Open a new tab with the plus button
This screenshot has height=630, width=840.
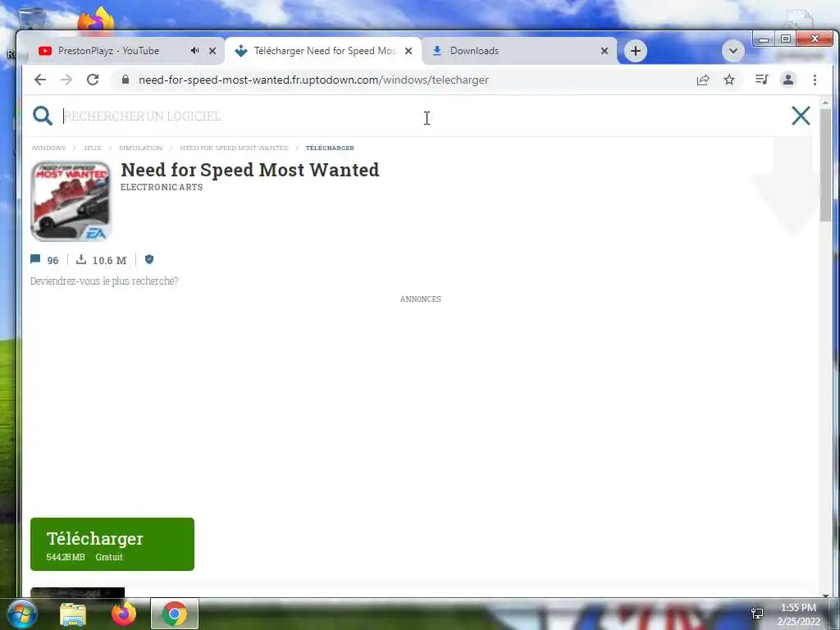pyautogui.click(x=636, y=51)
